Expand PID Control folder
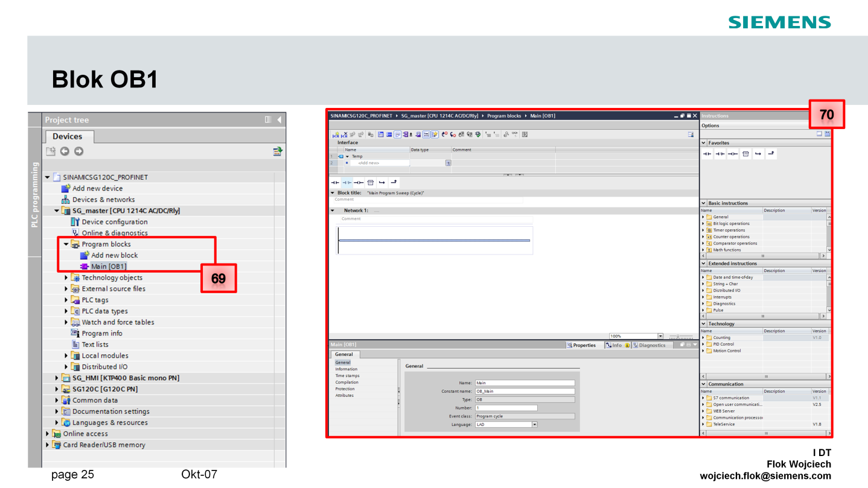This screenshot has height=488, width=868. coord(703,344)
